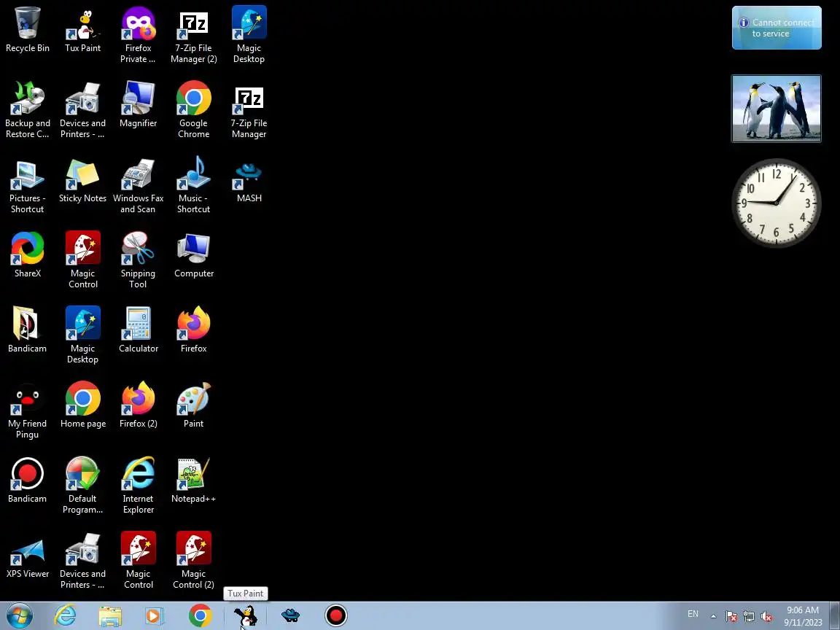Image resolution: width=840 pixels, height=630 pixels.
Task: Open the Recycle Bin desktop icon
Action: pos(27,30)
